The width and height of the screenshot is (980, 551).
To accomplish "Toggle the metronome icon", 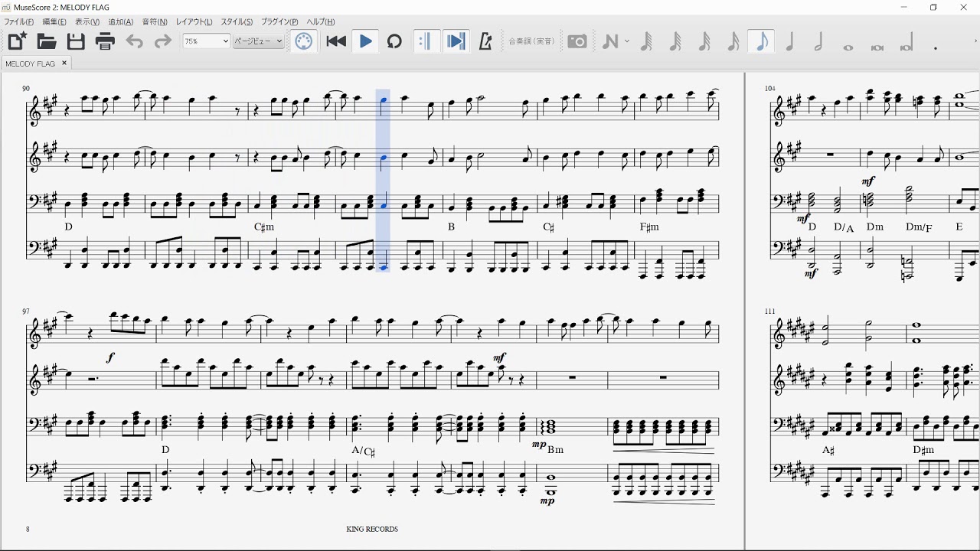I will point(485,41).
